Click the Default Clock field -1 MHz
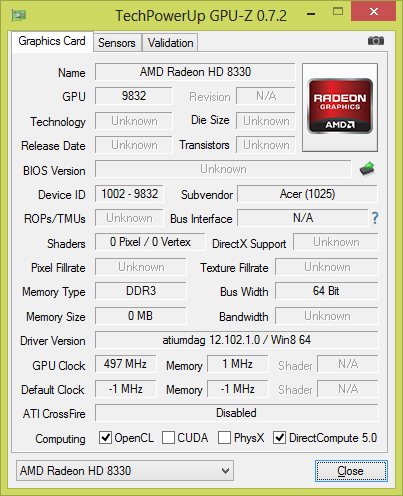 point(125,389)
